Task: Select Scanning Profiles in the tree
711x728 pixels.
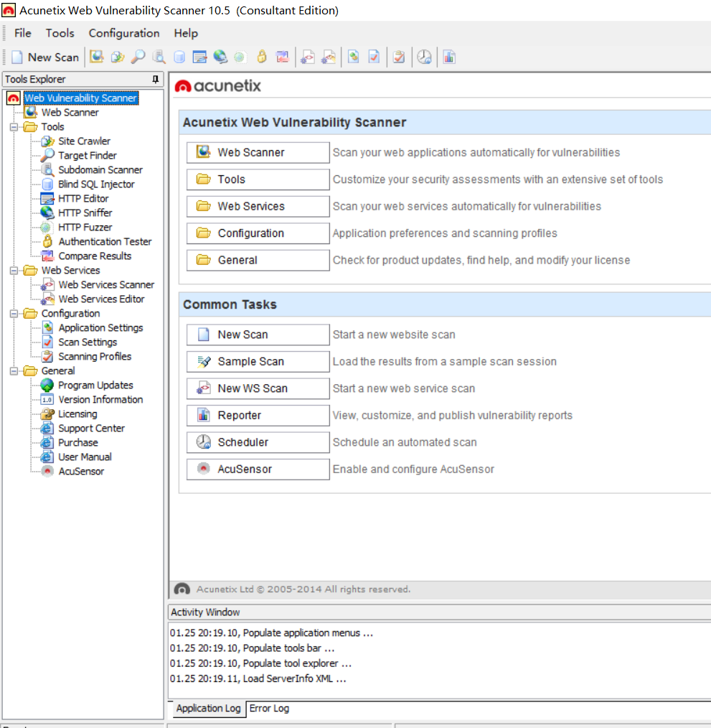Action: (x=95, y=357)
